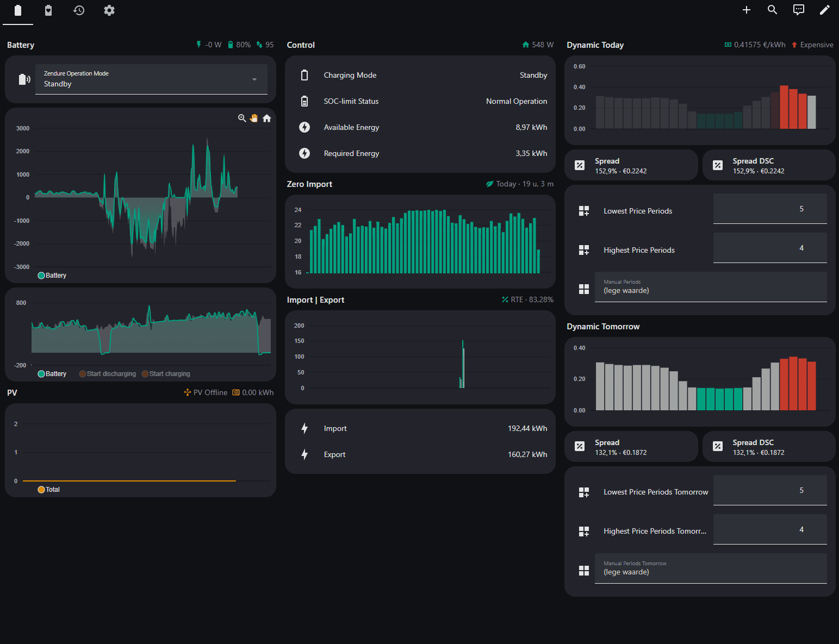Switch to the second battery tab

(x=48, y=10)
